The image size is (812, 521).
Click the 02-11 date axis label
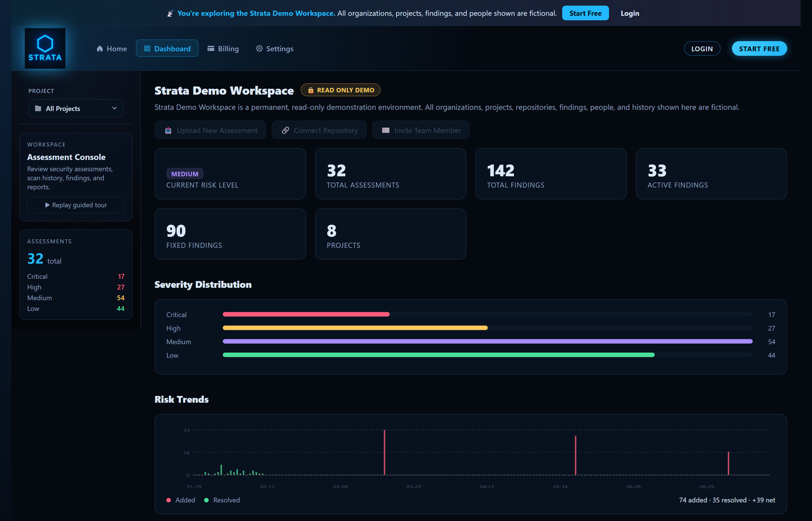click(267, 487)
